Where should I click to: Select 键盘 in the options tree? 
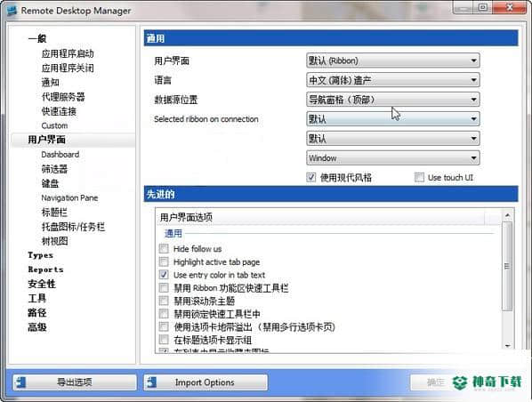point(50,183)
